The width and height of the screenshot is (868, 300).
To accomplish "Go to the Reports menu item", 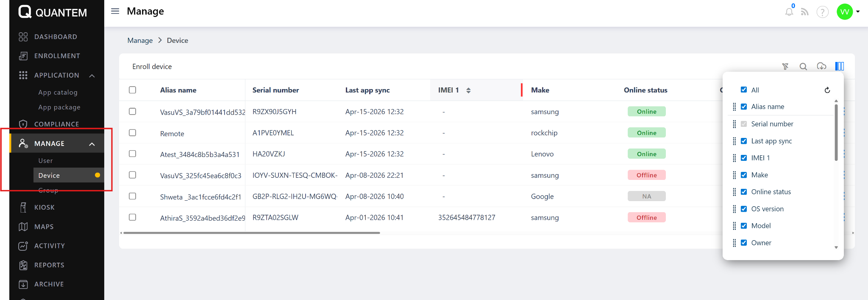I will point(49,265).
